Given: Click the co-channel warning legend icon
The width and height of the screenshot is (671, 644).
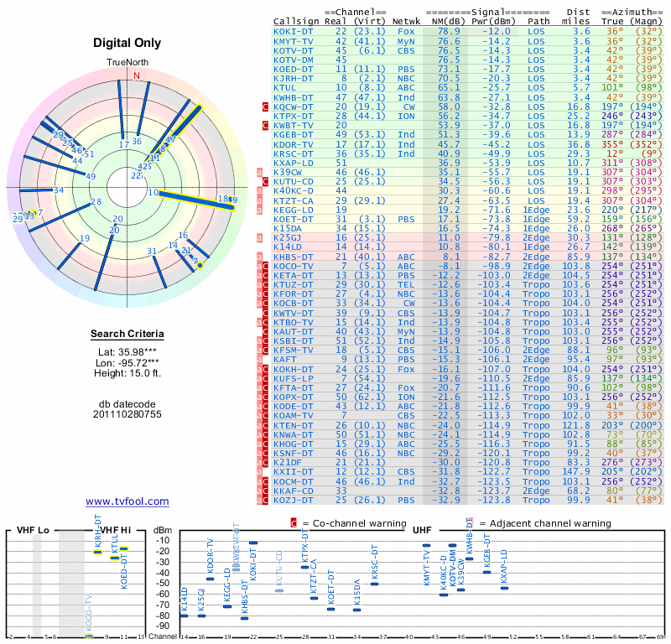Looking at the screenshot, I should pyautogui.click(x=294, y=523).
